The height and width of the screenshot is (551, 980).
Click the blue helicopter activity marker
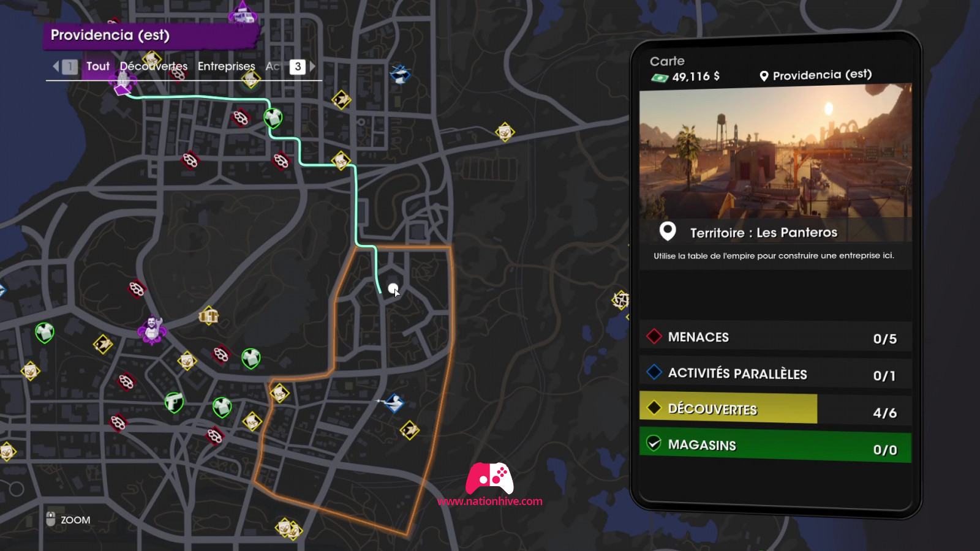[x=400, y=75]
